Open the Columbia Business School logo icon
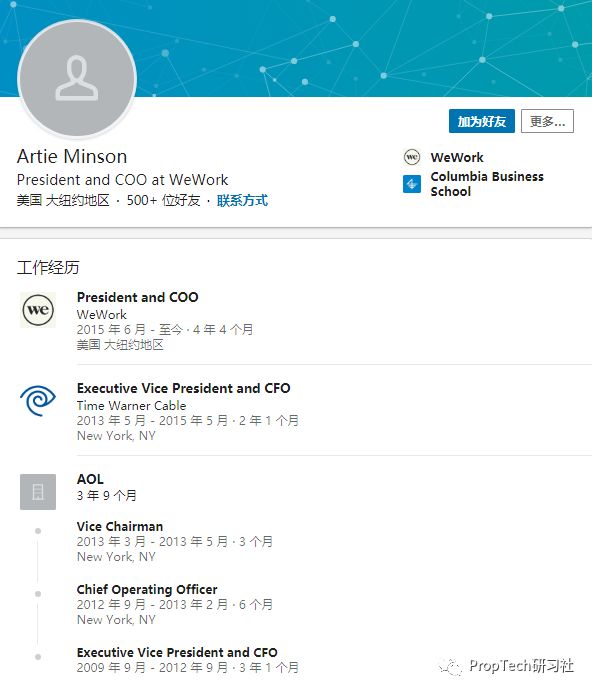This screenshot has width=592, height=692. 412,184
